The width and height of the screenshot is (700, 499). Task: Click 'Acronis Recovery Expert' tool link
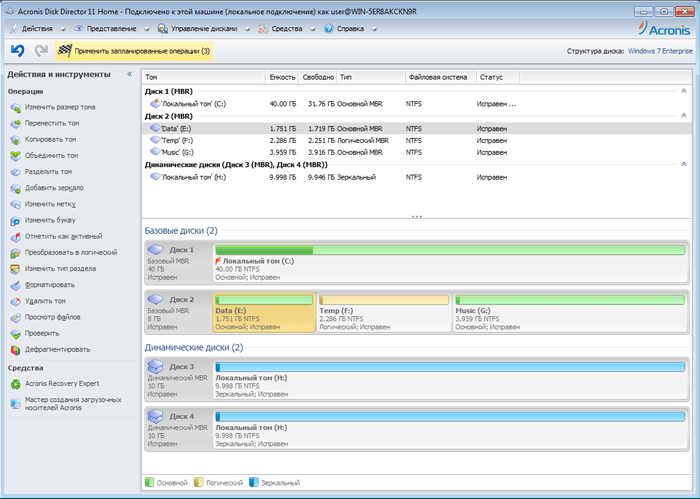point(62,384)
